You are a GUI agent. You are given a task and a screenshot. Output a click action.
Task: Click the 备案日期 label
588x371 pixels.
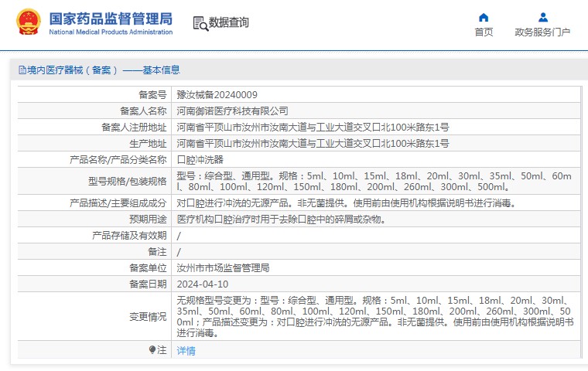click(x=148, y=284)
